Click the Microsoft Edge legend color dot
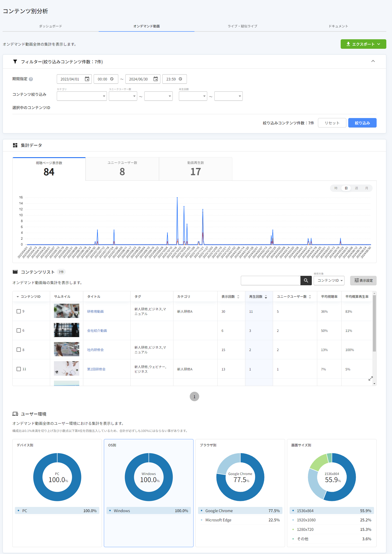Viewport: 392px width, 554px height. click(x=202, y=520)
